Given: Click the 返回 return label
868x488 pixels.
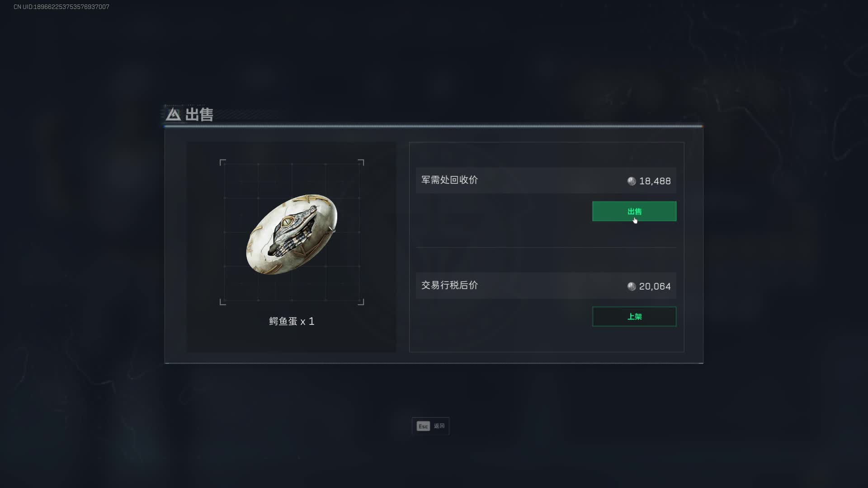Looking at the screenshot, I should pyautogui.click(x=439, y=426).
